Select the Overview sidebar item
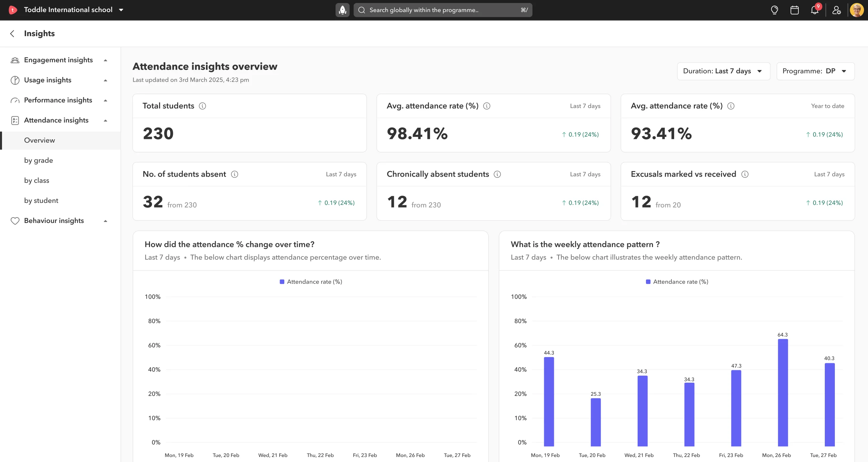This screenshot has height=462, width=868. point(61,141)
